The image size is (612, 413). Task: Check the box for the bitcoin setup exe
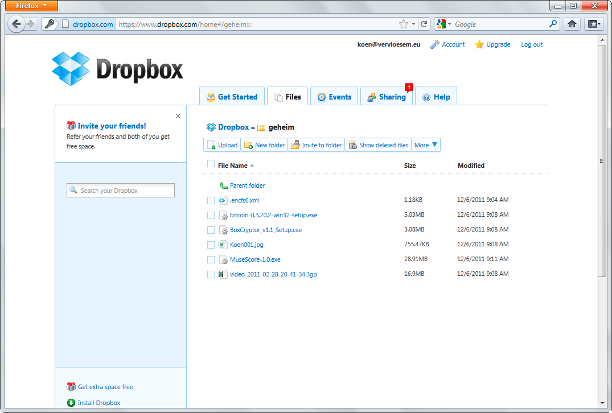[x=211, y=215]
